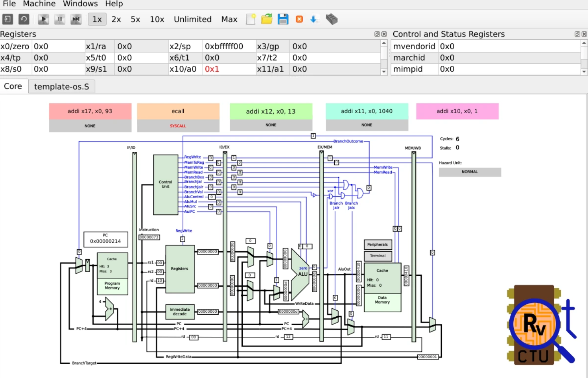
Task: Click the Build executable brick icon
Action: [x=332, y=19]
